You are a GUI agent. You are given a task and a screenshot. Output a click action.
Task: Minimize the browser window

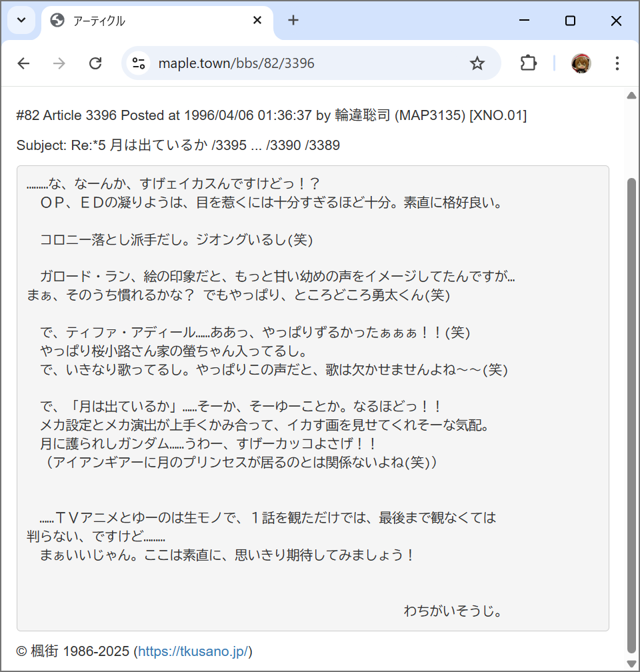[524, 21]
